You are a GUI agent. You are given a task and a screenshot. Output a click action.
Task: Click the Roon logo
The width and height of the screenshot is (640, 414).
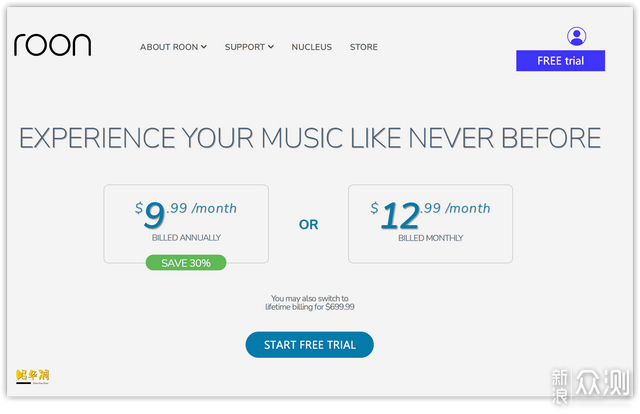[52, 45]
